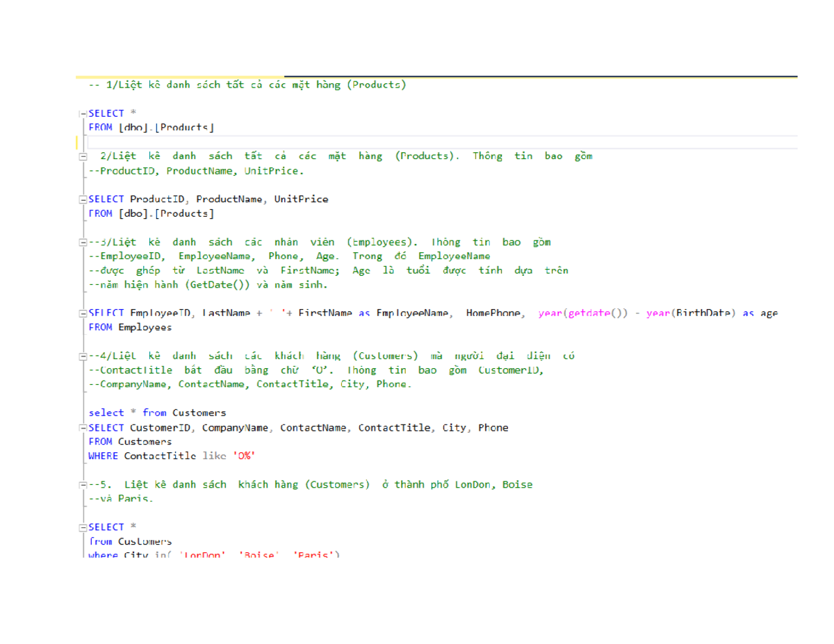The image size is (834, 644).
Task: Collapse the SELECT CustomerID query block
Action: [x=83, y=428]
